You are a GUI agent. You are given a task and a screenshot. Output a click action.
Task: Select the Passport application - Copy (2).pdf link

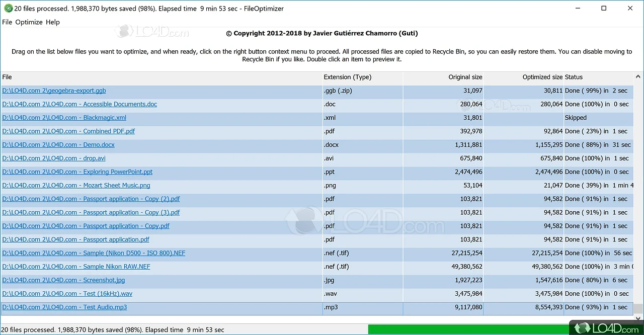(91, 199)
